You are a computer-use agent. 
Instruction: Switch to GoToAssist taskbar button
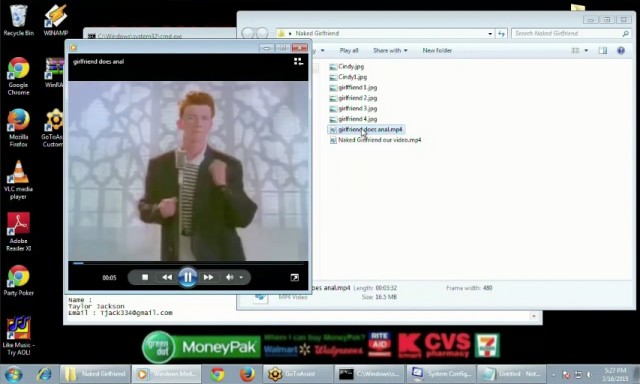pos(298,374)
